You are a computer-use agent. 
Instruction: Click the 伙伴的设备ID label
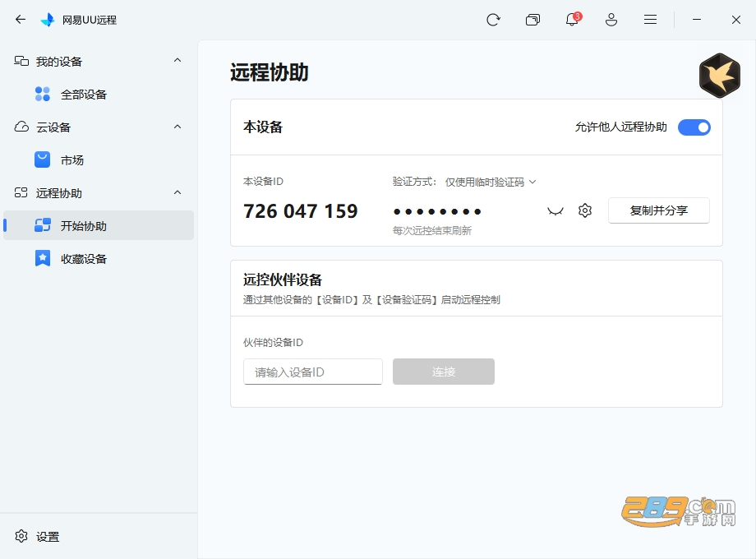coord(273,343)
